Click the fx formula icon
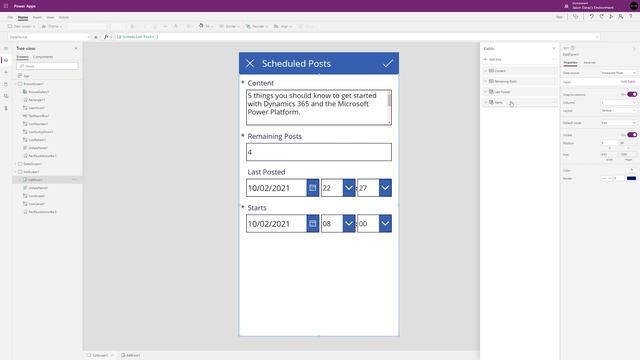Screen dimensions: 640x360 click(x=107, y=37)
